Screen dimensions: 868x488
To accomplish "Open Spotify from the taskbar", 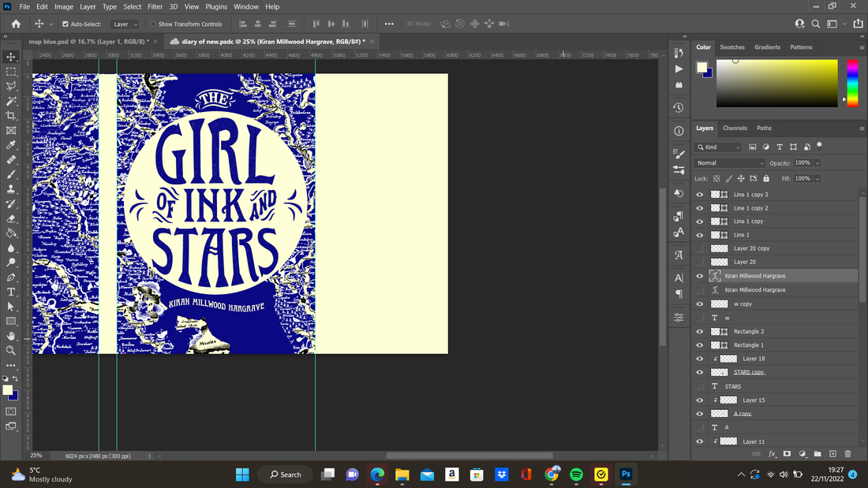I will (x=576, y=475).
